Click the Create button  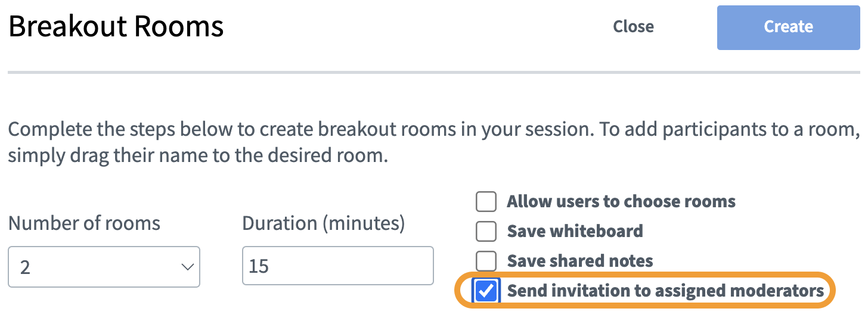tap(788, 27)
